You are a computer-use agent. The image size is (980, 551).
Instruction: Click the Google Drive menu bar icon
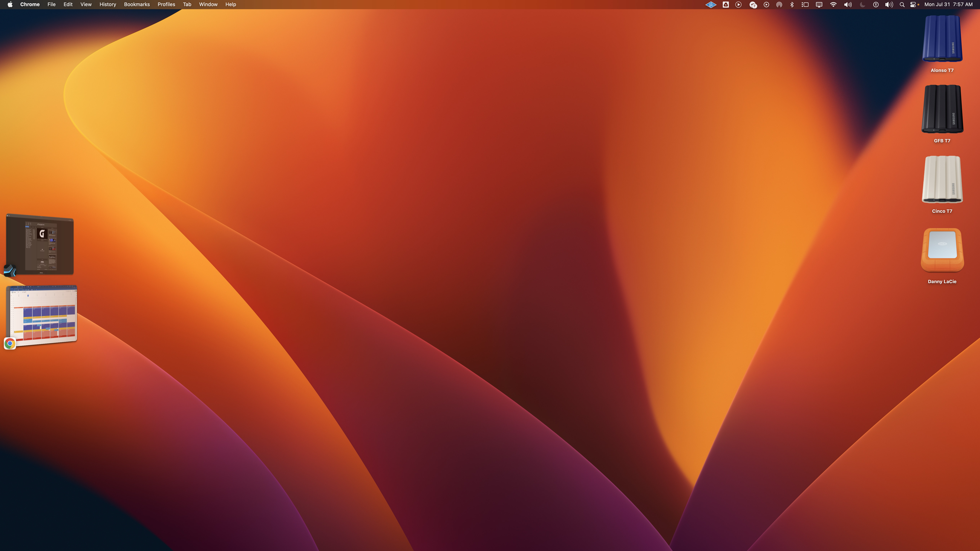pyautogui.click(x=726, y=5)
